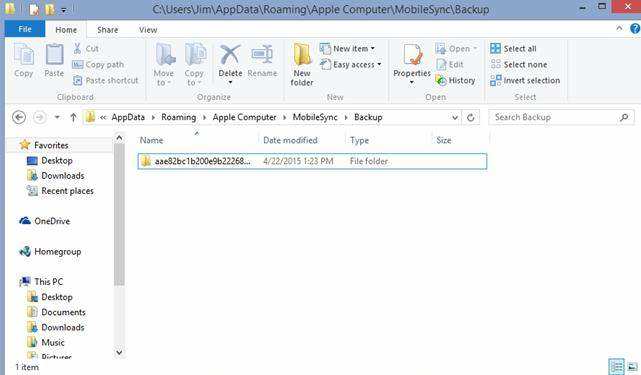Expand the New item dropdown
The height and width of the screenshot is (375, 641).
347,48
